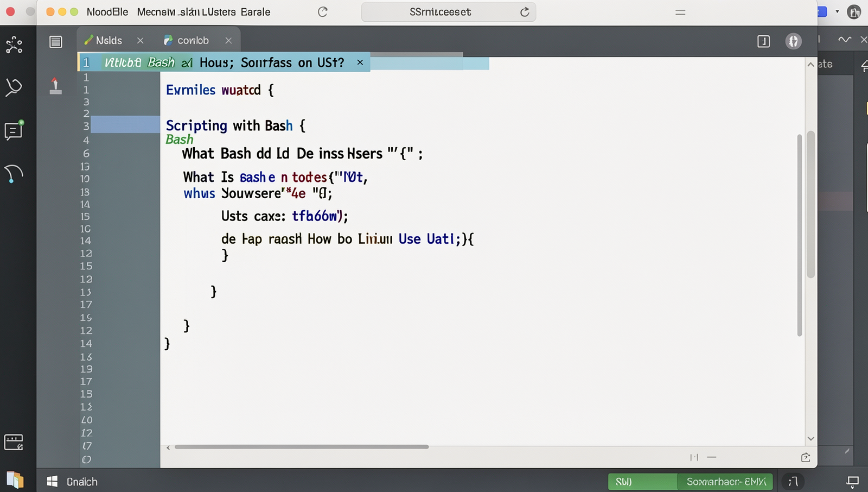868x492 pixels.
Task: Click the blue square icon at top-right
Action: pos(822,11)
